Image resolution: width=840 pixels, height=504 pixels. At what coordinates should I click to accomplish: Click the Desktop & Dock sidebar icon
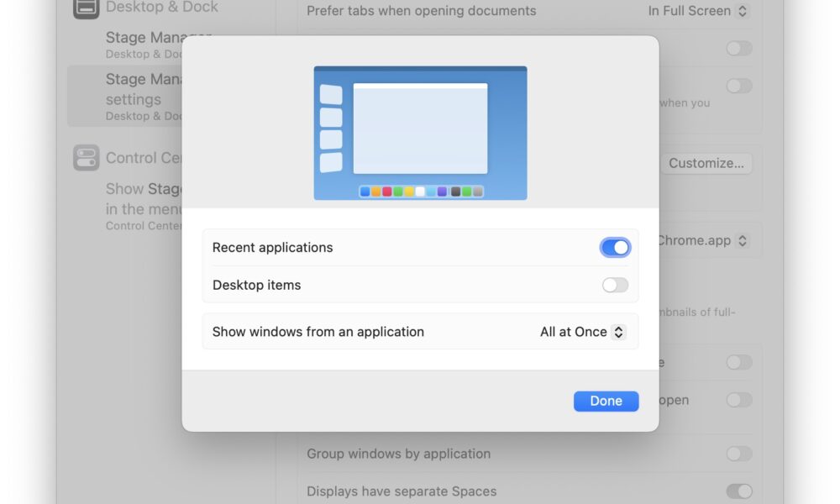click(86, 8)
